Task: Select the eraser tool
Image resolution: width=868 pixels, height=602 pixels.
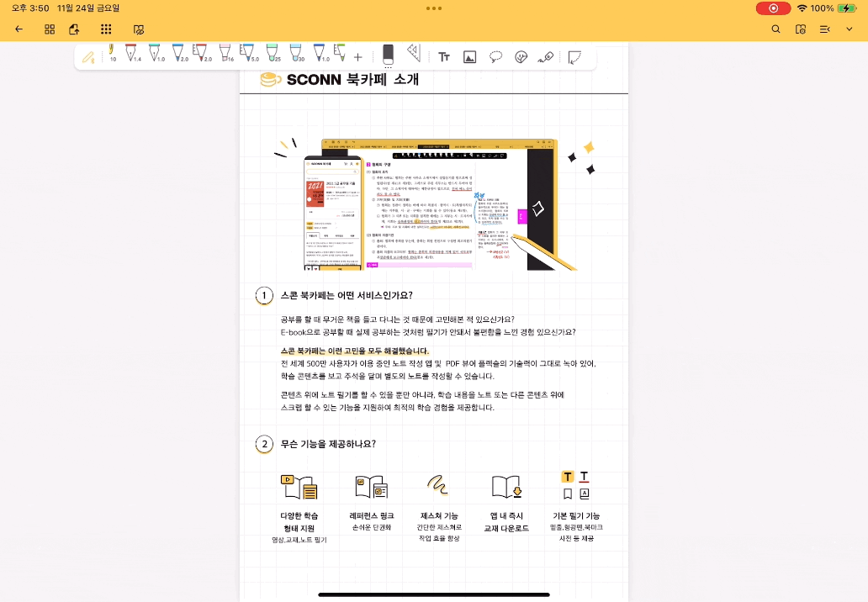Action: click(x=388, y=55)
